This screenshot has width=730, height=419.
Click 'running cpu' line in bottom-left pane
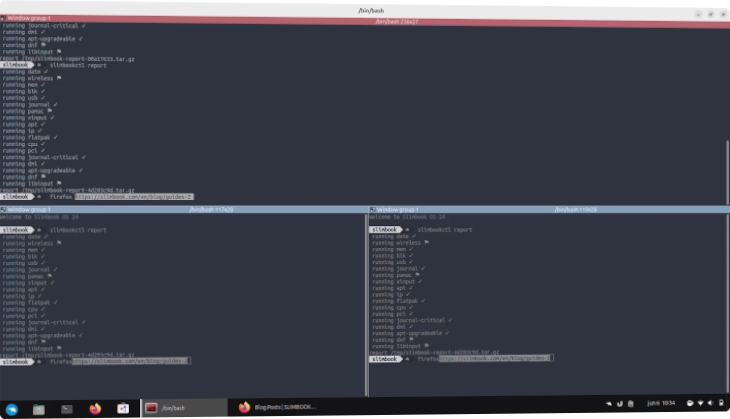point(24,309)
